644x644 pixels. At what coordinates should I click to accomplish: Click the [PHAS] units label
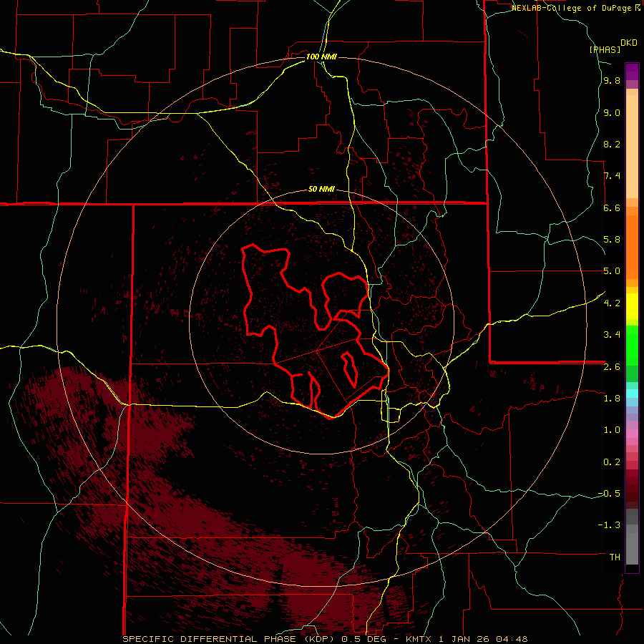tap(605, 49)
